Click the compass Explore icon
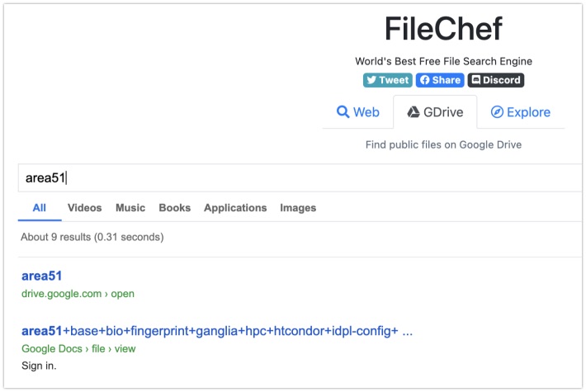This screenshot has height=392, width=586. [x=497, y=111]
